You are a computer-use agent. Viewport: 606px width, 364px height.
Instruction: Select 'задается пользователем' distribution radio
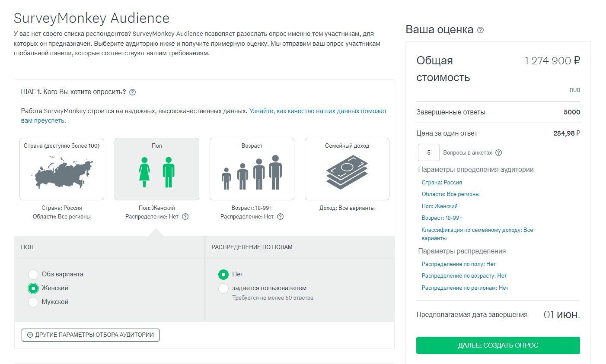223,288
